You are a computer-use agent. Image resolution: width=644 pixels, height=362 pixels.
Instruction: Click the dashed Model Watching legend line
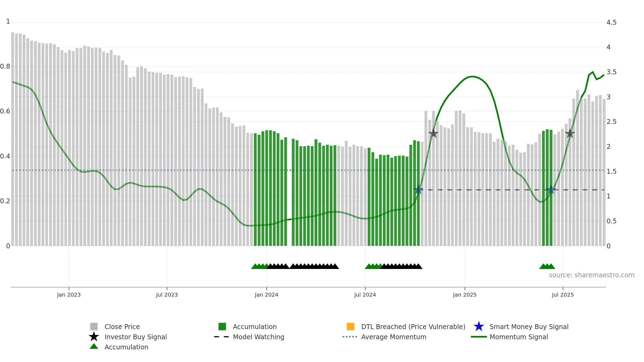click(222, 337)
